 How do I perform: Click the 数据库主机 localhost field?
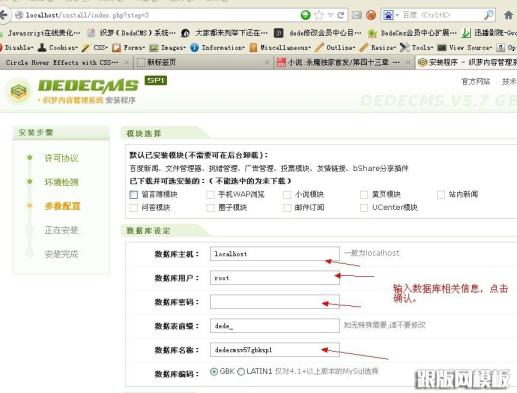[x=275, y=254]
